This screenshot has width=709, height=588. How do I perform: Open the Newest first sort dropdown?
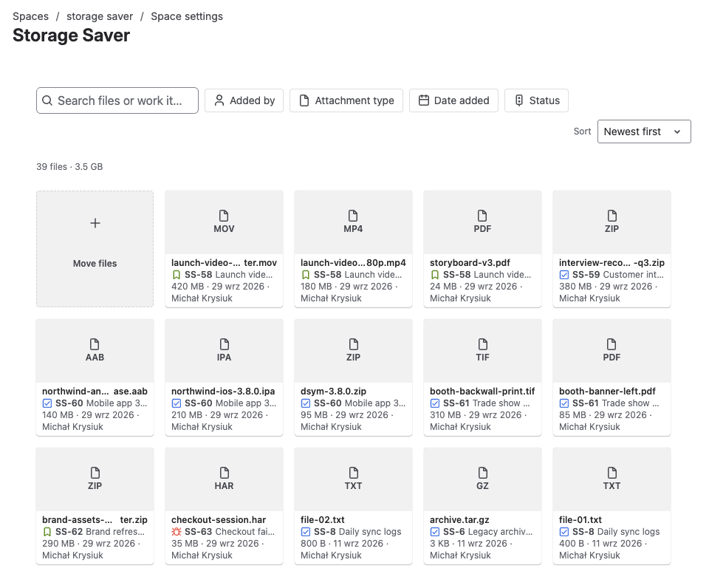[x=644, y=131]
